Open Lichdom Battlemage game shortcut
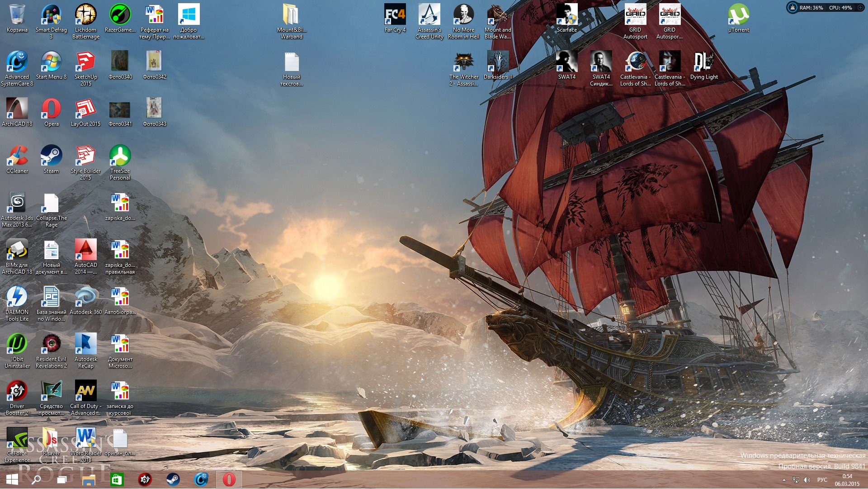The height and width of the screenshot is (489, 868). click(86, 21)
